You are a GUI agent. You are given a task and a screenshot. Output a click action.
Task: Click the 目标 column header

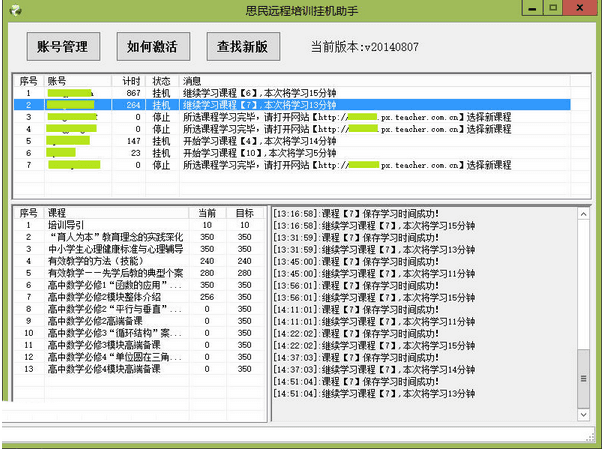point(245,213)
